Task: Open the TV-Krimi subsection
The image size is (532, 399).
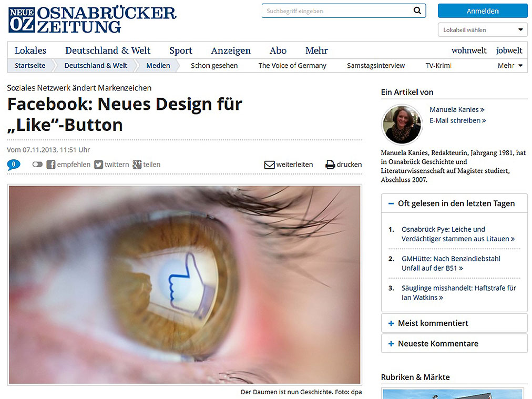Action: [439, 66]
